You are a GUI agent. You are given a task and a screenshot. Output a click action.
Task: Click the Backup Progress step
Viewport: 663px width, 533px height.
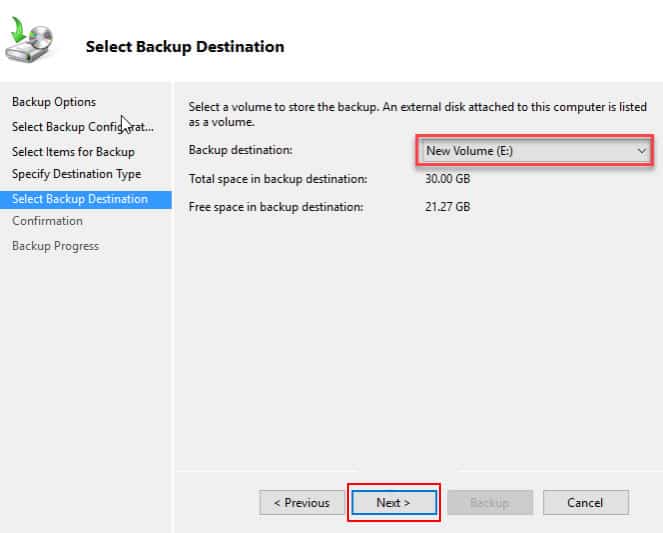(55, 246)
